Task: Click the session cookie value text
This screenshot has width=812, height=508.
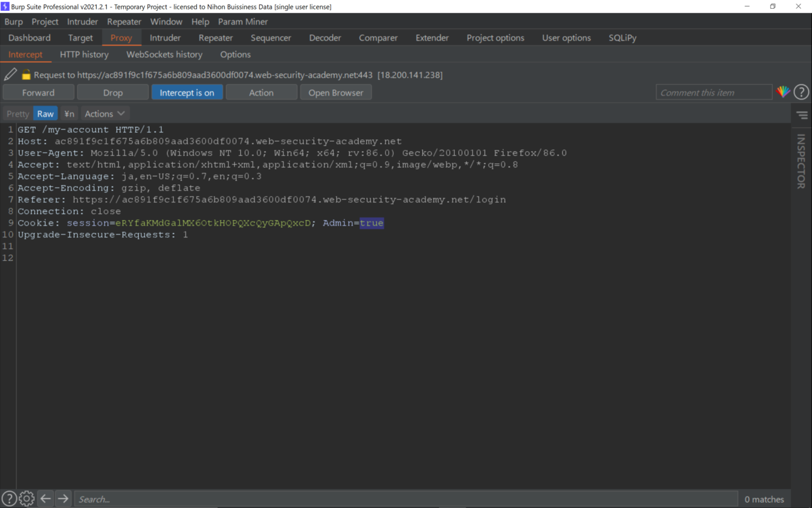Action: point(212,223)
